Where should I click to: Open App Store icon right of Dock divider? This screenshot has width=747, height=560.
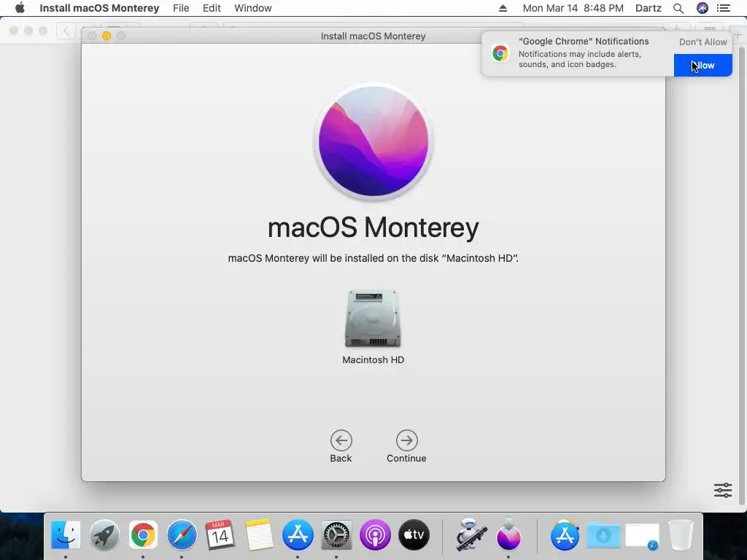(565, 534)
